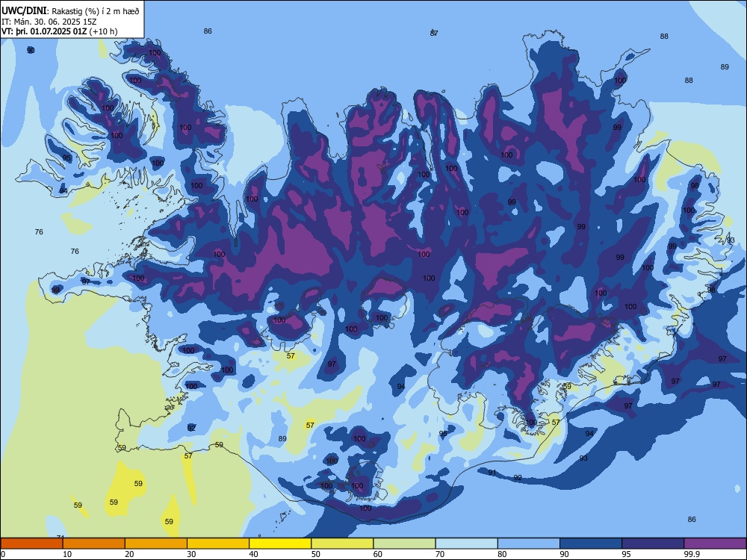The width and height of the screenshot is (747, 560).
Task: Click the 89 value at the northeast corner
Action: [725, 66]
